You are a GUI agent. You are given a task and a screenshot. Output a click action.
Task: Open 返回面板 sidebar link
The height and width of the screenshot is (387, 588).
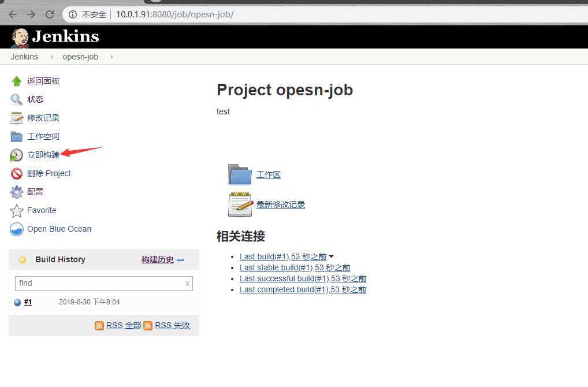(x=43, y=81)
